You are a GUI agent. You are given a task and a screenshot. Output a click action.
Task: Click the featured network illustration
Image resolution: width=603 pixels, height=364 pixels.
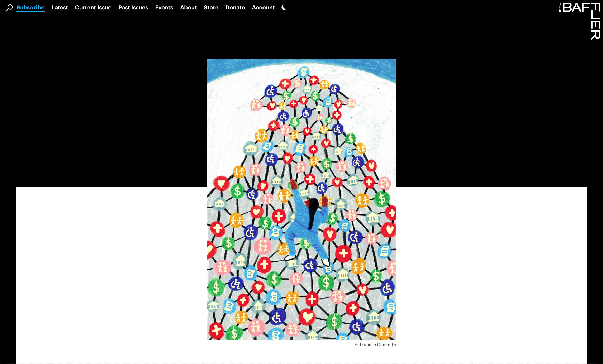pyautogui.click(x=301, y=199)
